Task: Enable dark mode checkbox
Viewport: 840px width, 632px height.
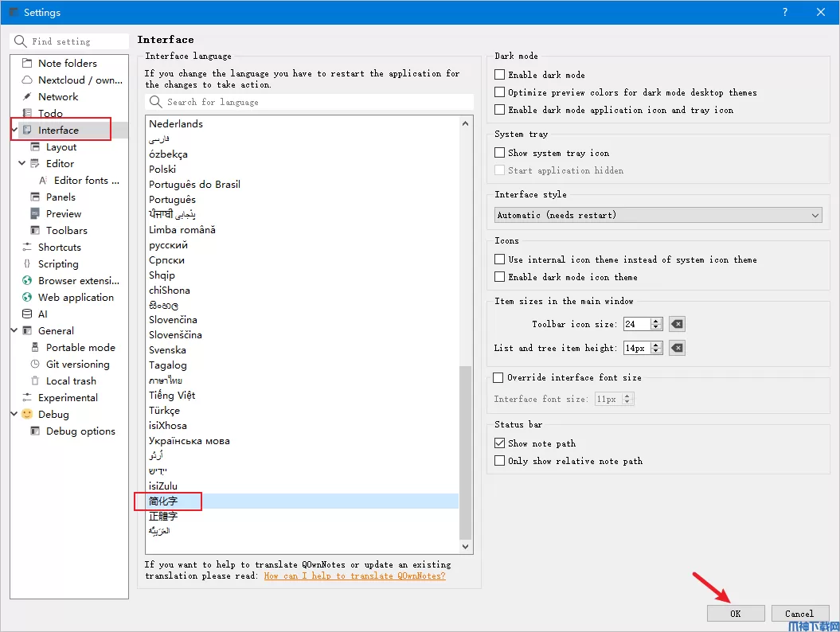Action: tap(500, 75)
